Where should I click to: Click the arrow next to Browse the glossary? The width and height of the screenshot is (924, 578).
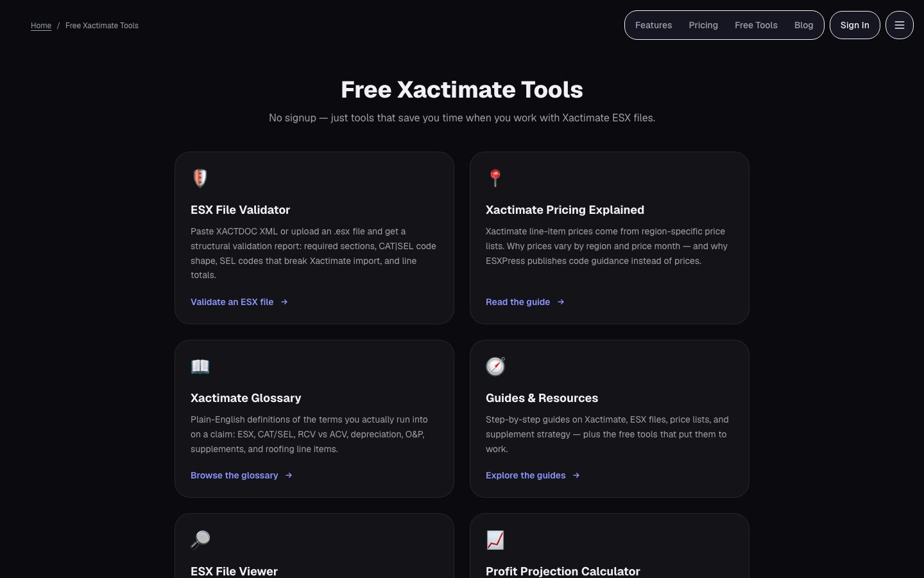(x=289, y=475)
